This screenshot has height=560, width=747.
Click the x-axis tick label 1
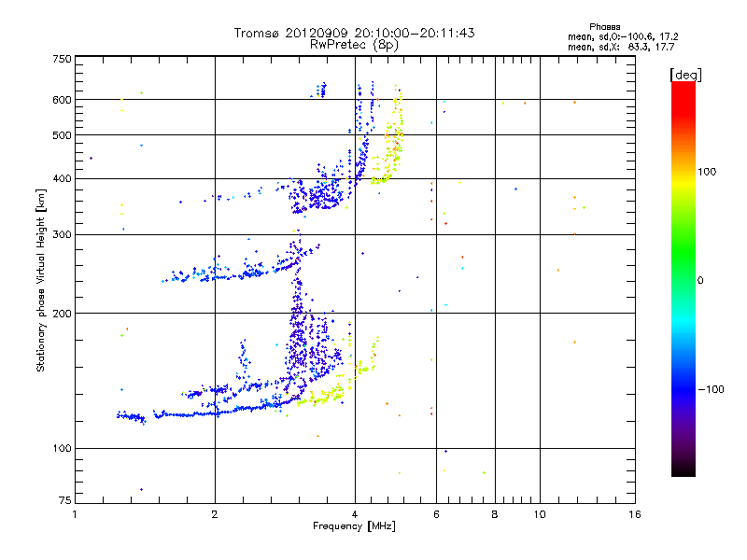pos(75,514)
